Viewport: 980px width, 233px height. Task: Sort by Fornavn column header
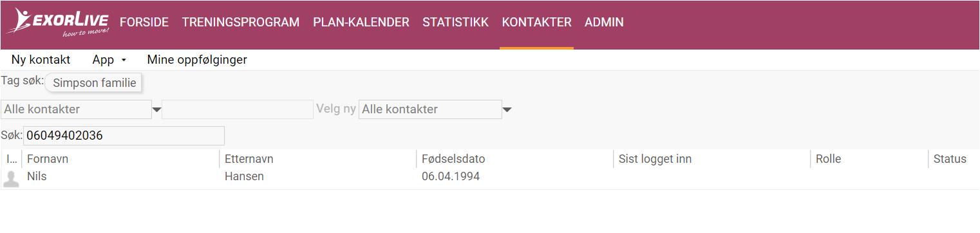tap(48, 159)
